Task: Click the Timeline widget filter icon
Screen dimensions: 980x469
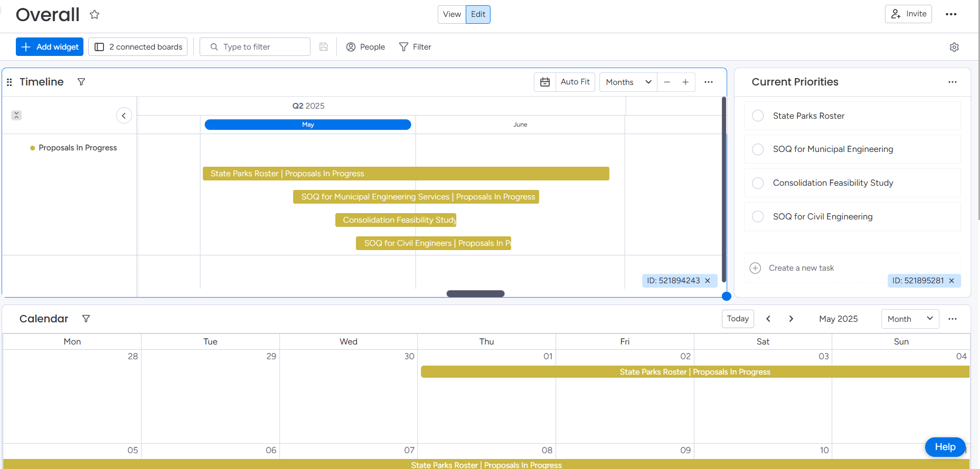Action: (x=81, y=82)
